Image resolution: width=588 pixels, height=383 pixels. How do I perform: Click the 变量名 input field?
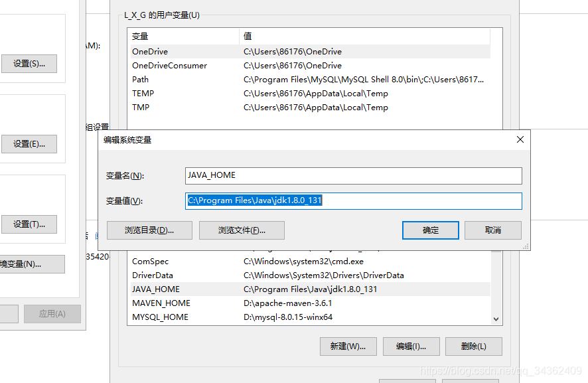click(x=354, y=175)
